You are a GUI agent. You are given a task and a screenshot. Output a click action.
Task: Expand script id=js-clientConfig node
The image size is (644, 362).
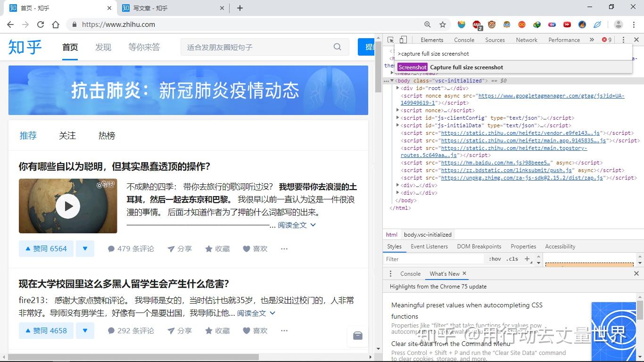click(x=398, y=118)
